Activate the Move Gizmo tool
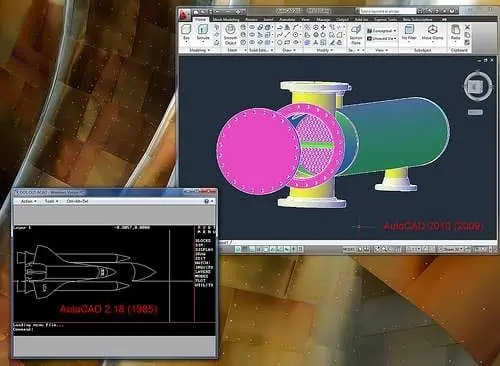 click(432, 33)
